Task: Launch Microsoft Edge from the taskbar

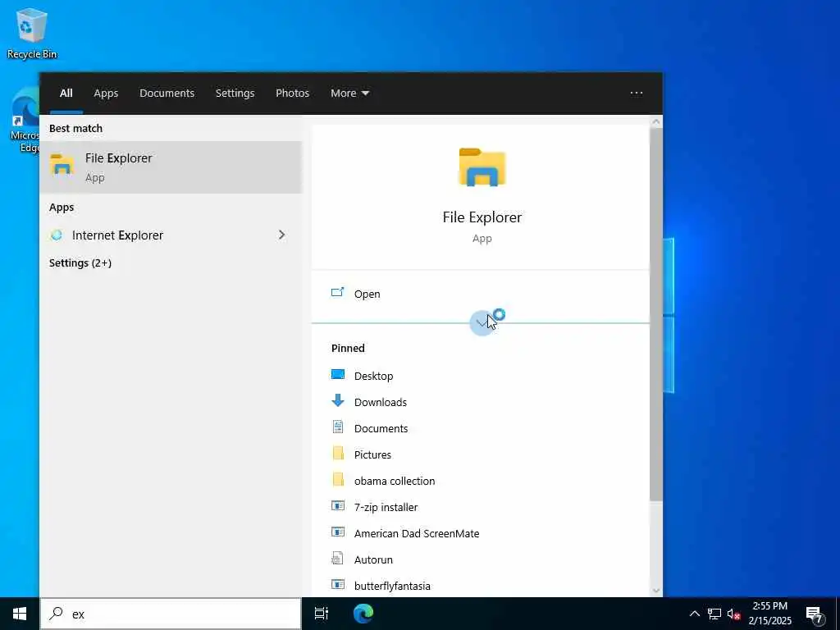Action: point(363,614)
